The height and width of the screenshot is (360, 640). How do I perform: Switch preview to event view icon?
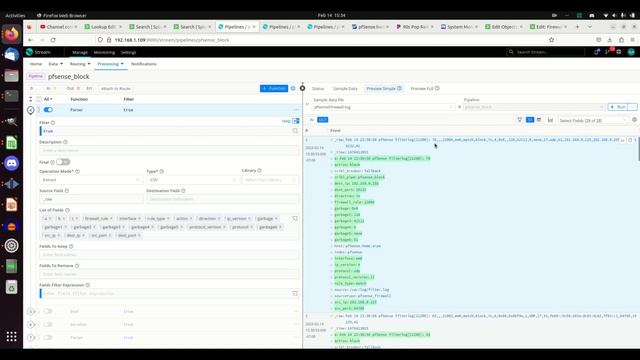click(x=530, y=120)
